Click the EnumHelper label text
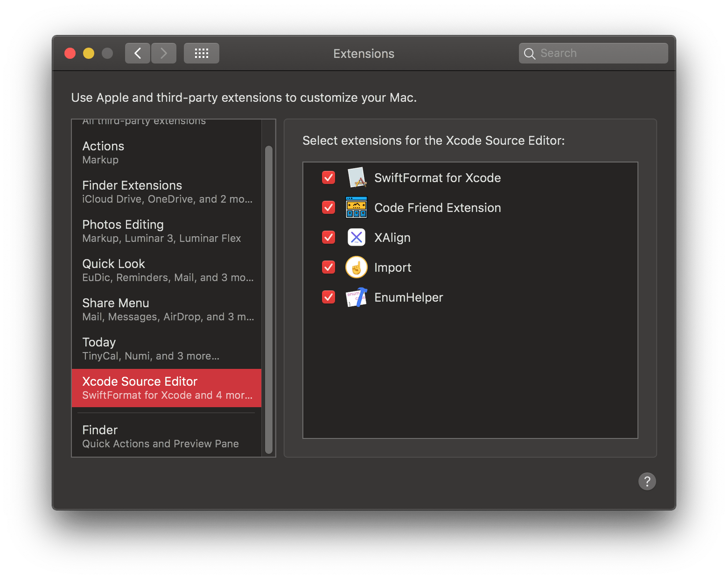 [x=408, y=297]
